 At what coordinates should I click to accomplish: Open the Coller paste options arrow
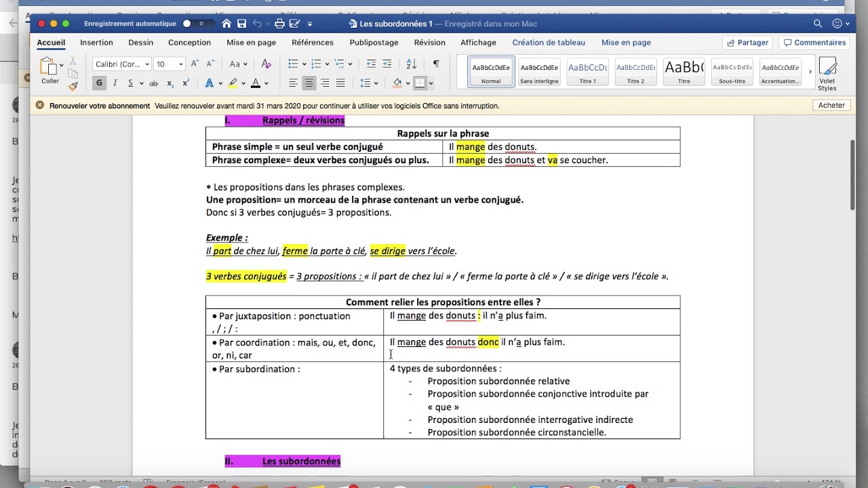61,66
